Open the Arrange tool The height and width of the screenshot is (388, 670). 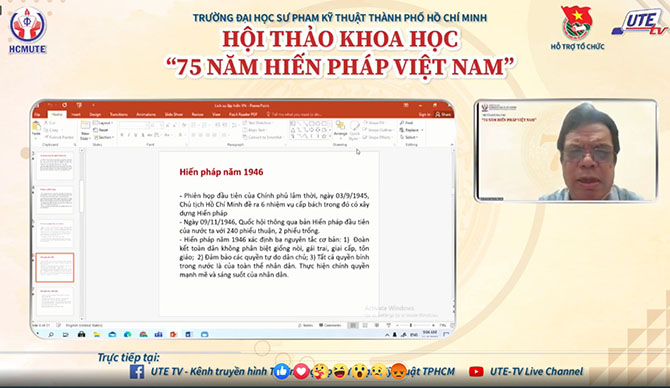coord(340,129)
